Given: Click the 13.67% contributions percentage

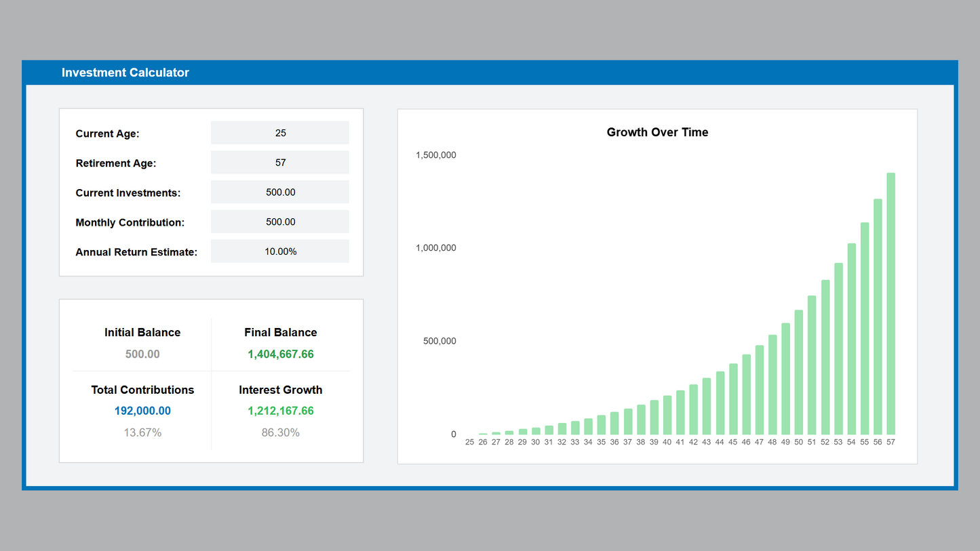Looking at the screenshot, I should (x=142, y=432).
